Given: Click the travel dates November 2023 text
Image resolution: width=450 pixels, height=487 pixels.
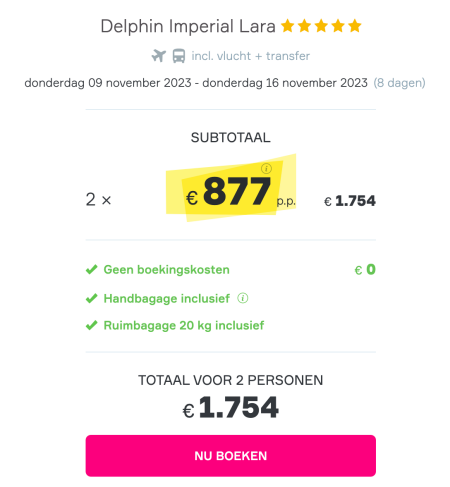Looking at the screenshot, I should tap(196, 83).
